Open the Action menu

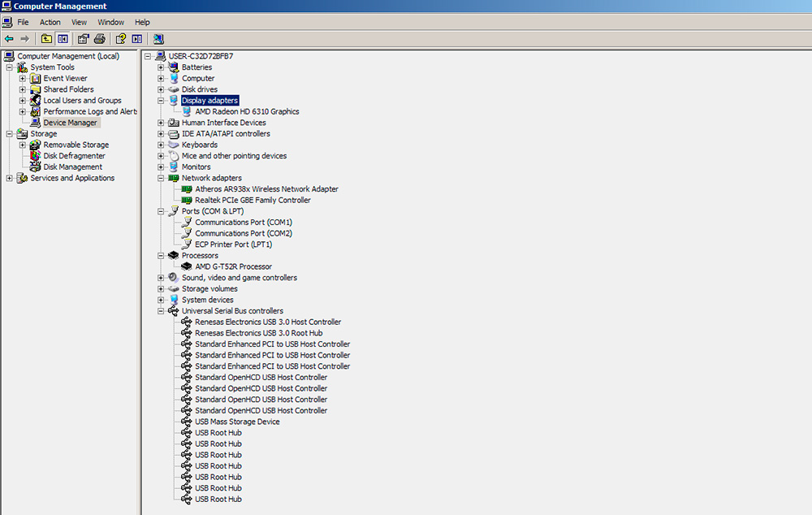tap(50, 22)
